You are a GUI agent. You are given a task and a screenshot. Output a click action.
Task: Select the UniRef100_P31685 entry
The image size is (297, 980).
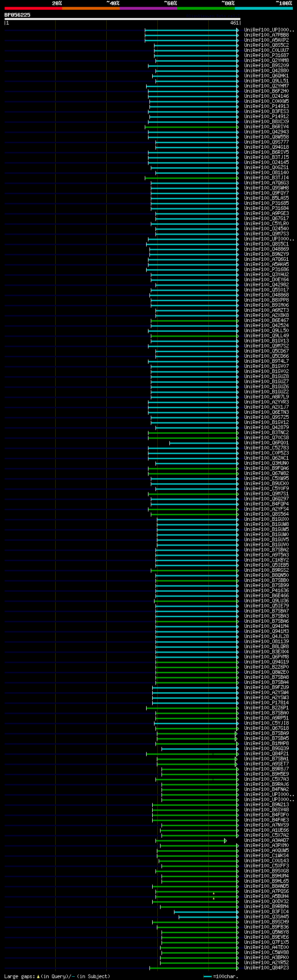(x=266, y=203)
